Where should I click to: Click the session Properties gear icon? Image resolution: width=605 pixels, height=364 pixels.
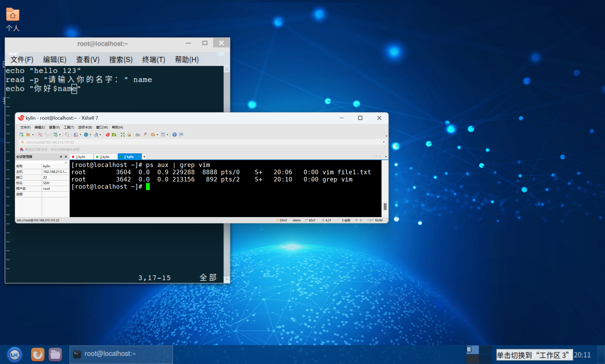pos(55,135)
